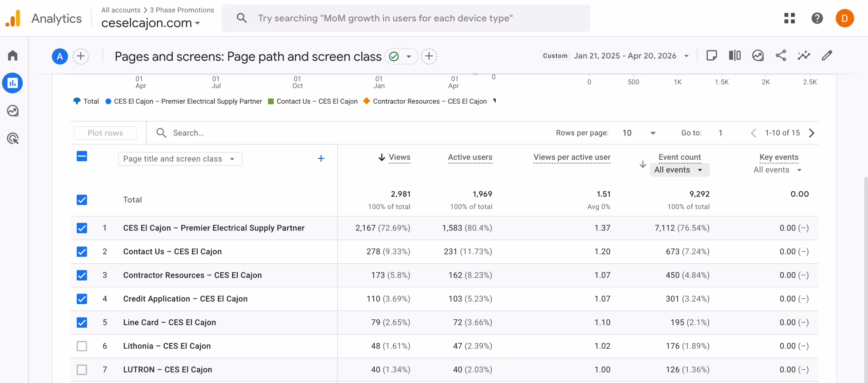
Task: Toggle the Edit comparisons columns icon
Action: (734, 56)
